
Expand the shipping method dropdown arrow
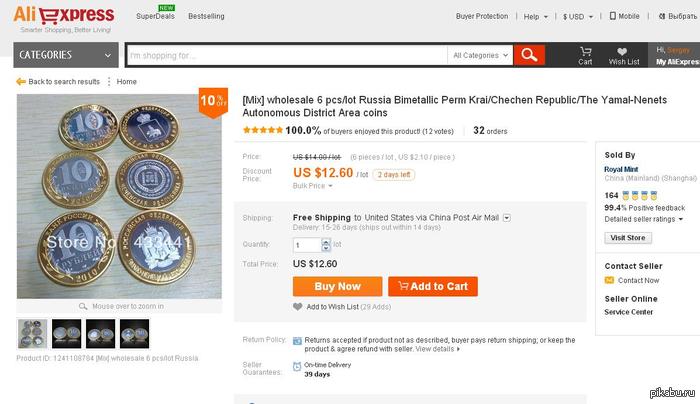tap(507, 217)
